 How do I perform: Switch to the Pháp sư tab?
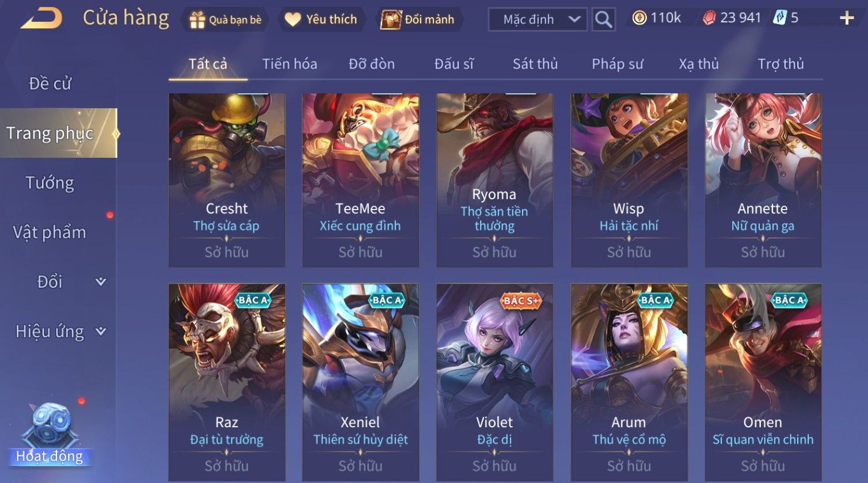click(x=618, y=64)
